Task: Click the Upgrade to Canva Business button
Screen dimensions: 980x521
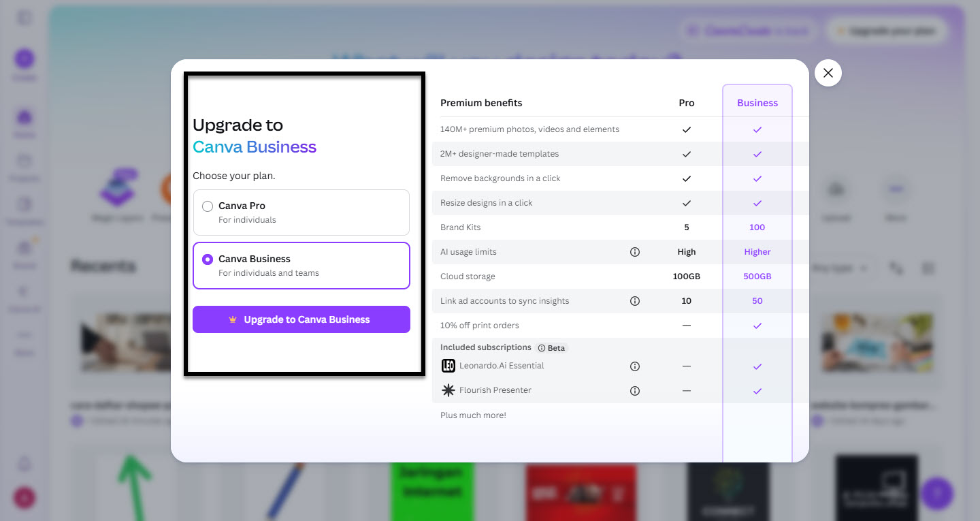Action: (x=301, y=319)
